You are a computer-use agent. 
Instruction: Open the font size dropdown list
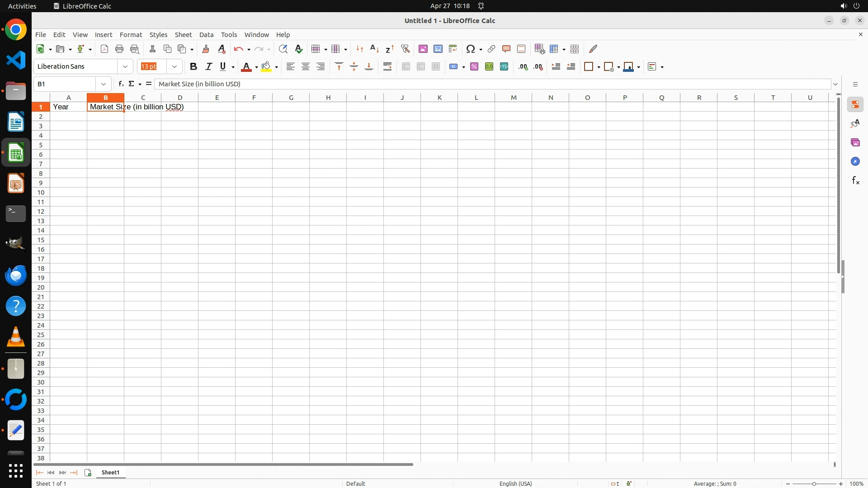coord(174,67)
